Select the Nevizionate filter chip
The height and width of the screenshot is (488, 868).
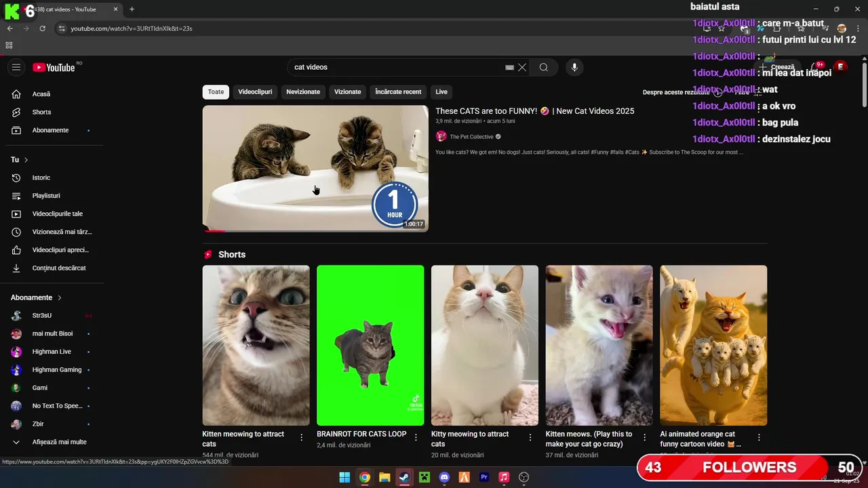click(x=303, y=91)
